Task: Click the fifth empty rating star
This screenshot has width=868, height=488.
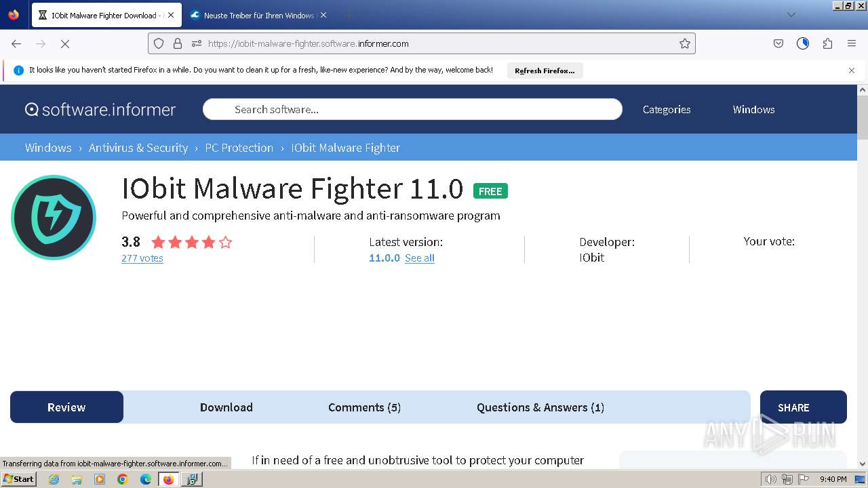Action: click(x=226, y=242)
